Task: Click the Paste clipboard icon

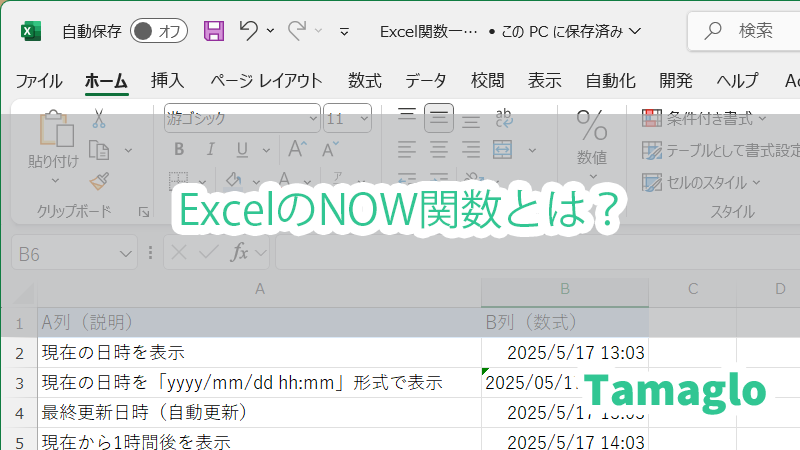Action: click(x=54, y=130)
